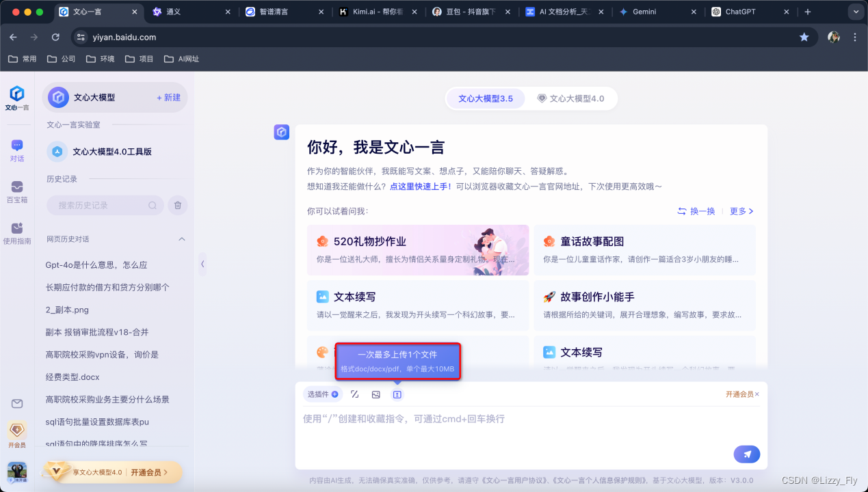Open the 对话 sidebar icon
The image size is (868, 492).
click(17, 150)
